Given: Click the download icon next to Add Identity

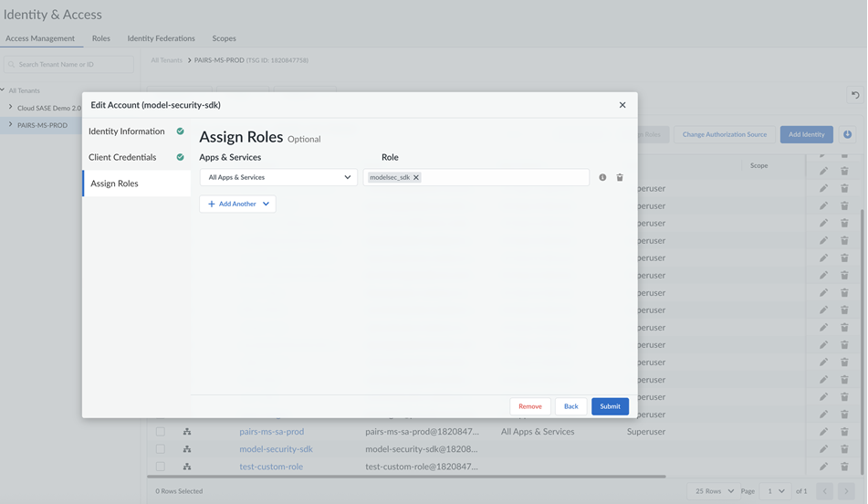Looking at the screenshot, I should (x=847, y=134).
